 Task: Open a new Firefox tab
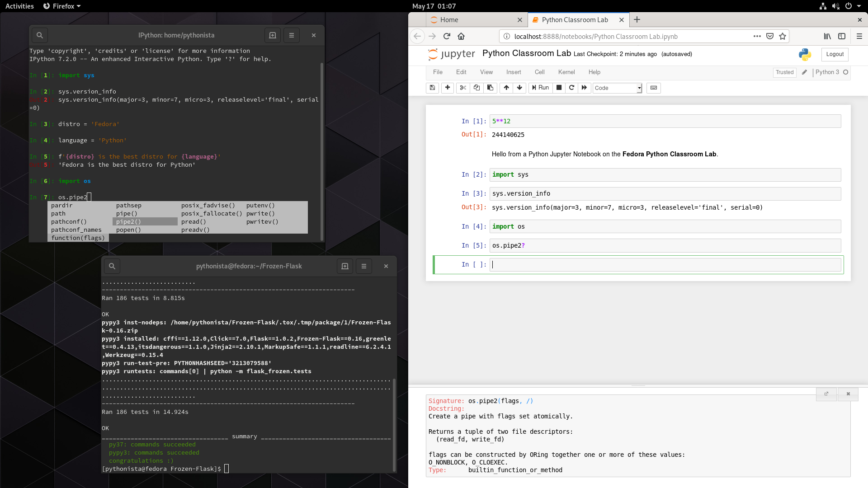click(637, 19)
